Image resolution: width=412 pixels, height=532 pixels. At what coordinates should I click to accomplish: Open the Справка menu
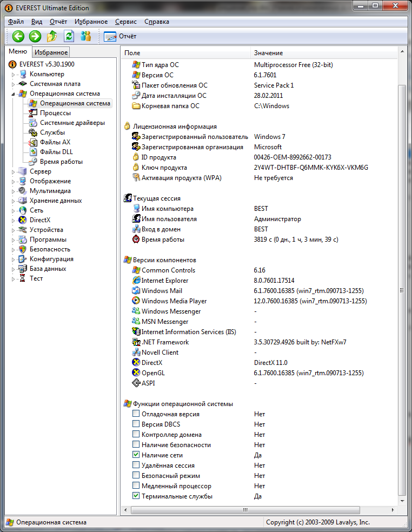tap(157, 22)
